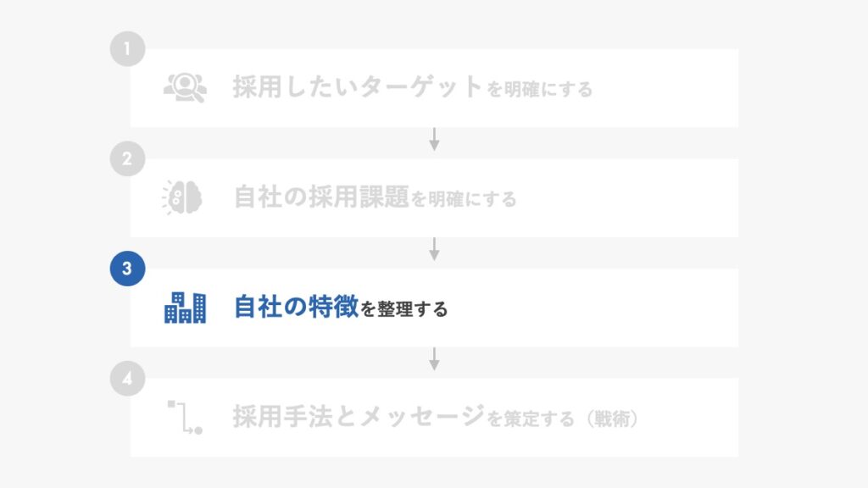The image size is (868, 488).
Task: Click を明確にする text in step 1 card
Action: [540, 89]
